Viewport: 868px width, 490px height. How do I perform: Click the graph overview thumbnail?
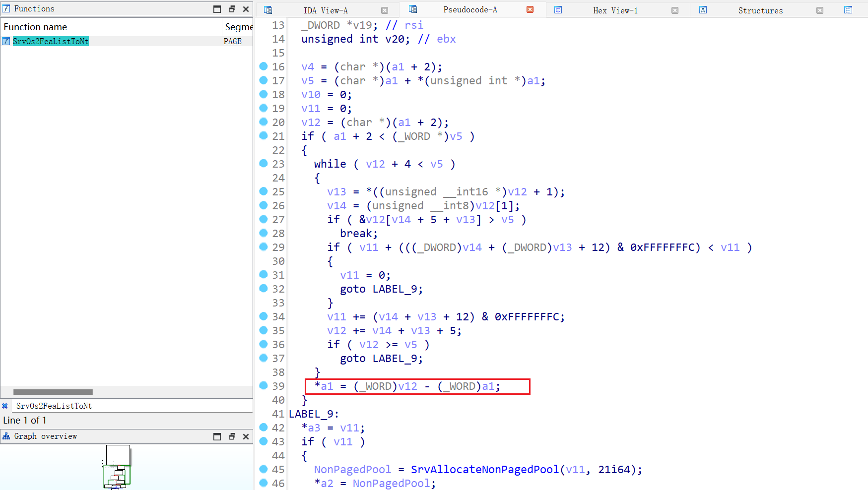118,467
